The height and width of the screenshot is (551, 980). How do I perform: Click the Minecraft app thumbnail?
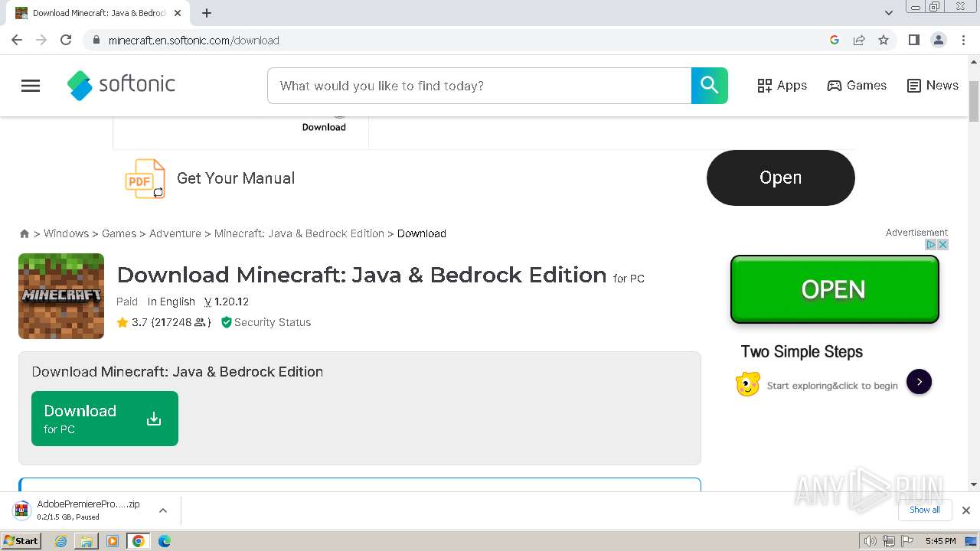(61, 296)
